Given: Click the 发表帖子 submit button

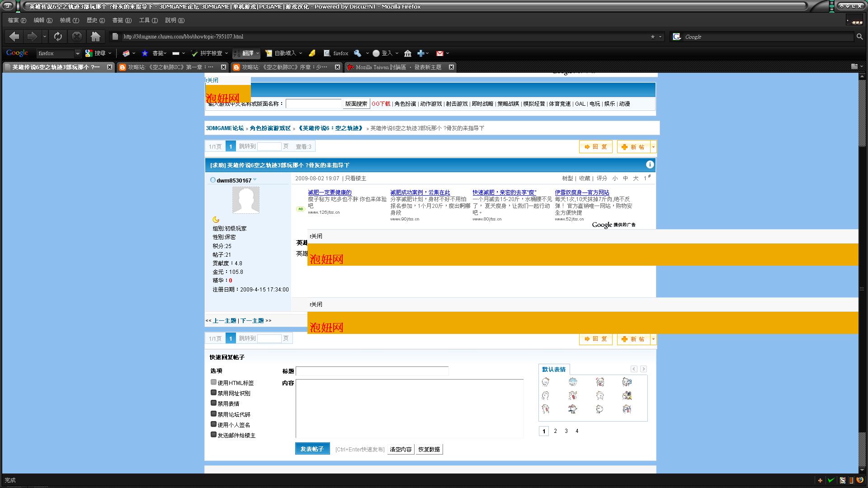Looking at the screenshot, I should [312, 449].
